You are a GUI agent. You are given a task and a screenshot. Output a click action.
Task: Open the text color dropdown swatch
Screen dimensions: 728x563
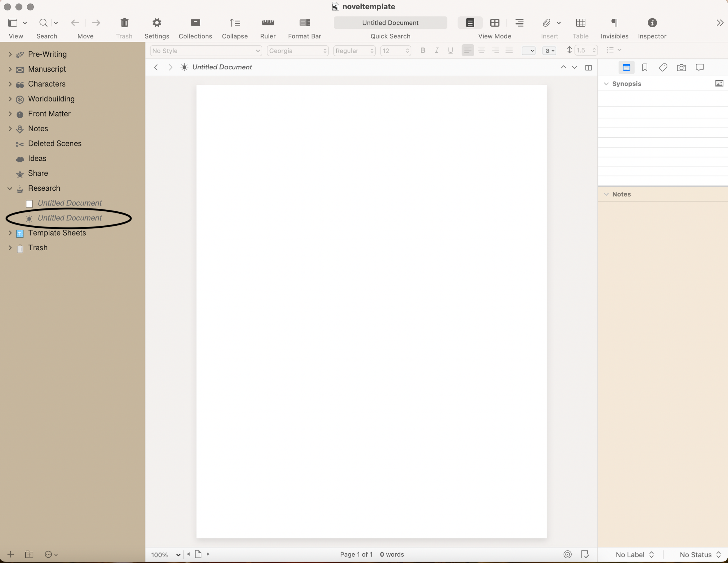click(x=528, y=51)
